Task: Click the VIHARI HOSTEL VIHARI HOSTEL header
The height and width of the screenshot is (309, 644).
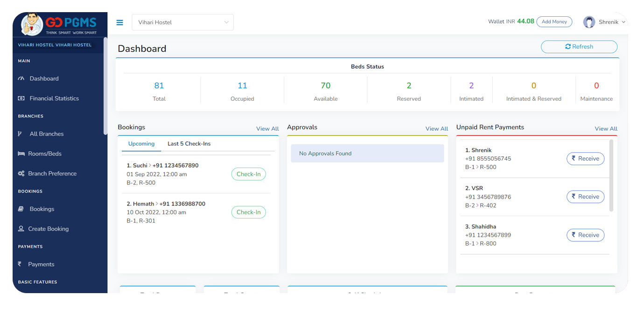Action: (55, 45)
